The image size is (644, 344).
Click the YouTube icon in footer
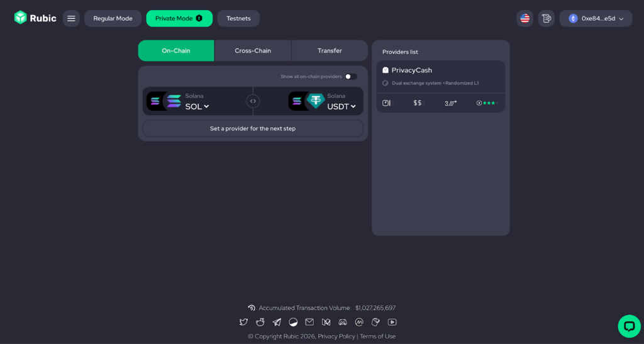click(392, 322)
